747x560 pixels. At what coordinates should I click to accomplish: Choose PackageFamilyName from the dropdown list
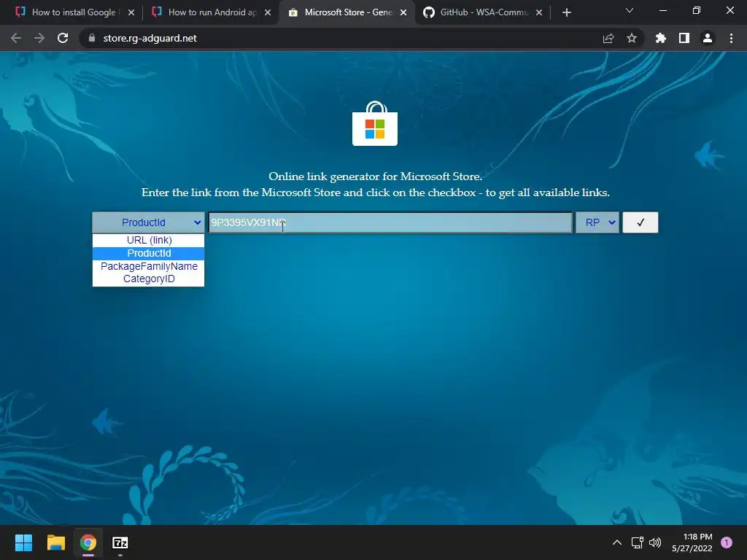(x=149, y=266)
